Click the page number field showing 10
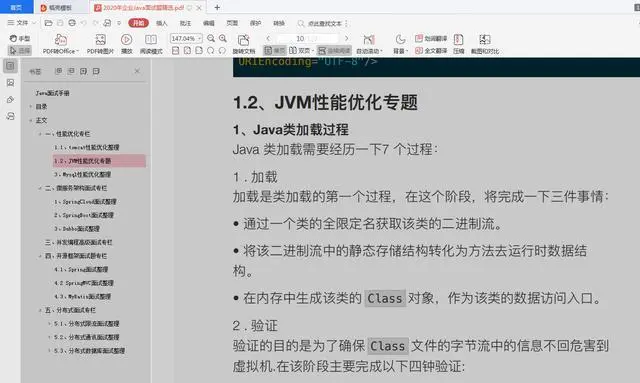Viewport: 640px width, 383px height. click(x=308, y=38)
